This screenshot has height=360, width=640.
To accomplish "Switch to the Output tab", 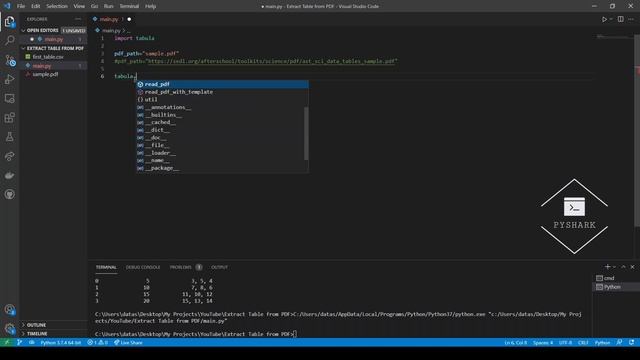I will 219,267.
